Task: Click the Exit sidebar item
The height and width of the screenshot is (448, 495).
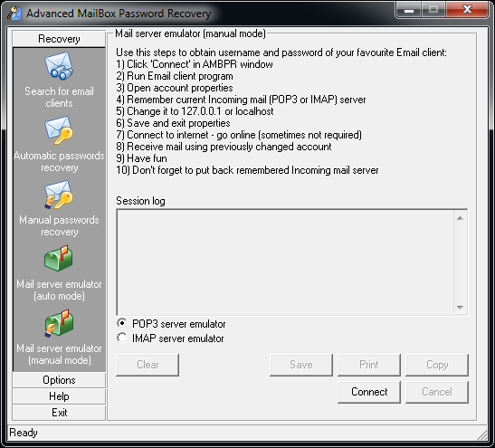Action: click(x=59, y=413)
